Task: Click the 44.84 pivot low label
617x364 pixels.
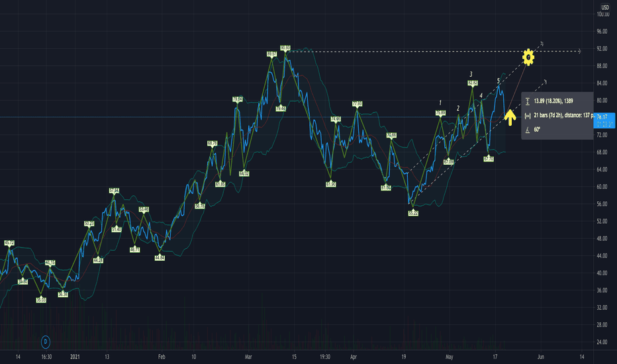Action: coord(160,257)
